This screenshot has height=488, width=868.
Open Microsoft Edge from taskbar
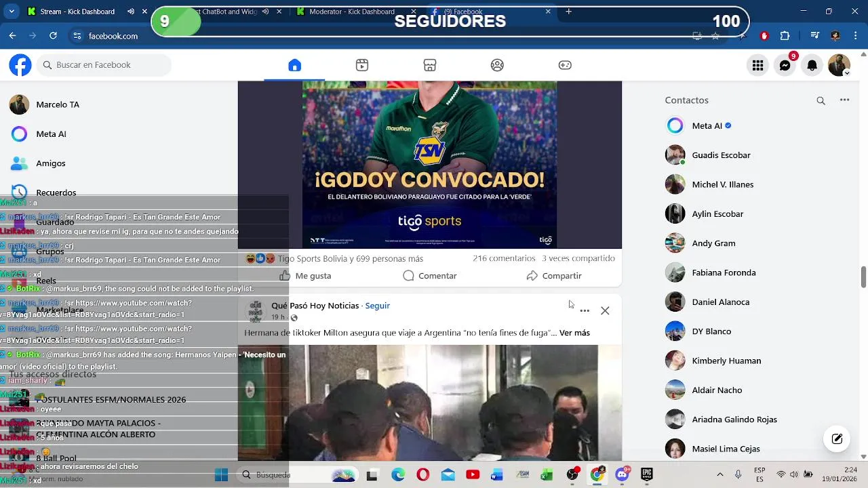pyautogui.click(x=397, y=475)
